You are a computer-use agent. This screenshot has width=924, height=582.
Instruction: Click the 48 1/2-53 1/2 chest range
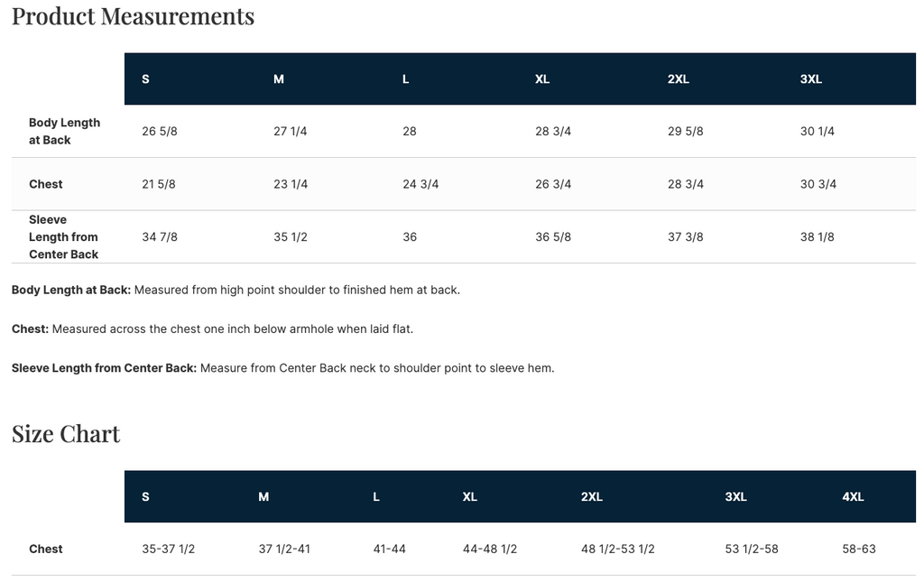[618, 549]
